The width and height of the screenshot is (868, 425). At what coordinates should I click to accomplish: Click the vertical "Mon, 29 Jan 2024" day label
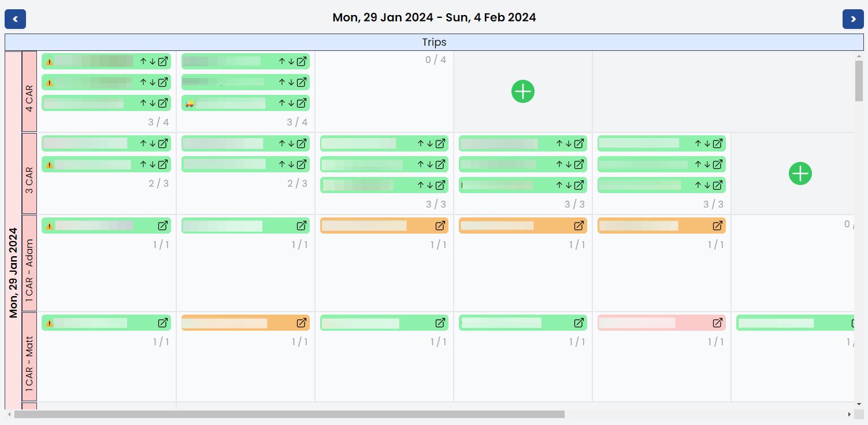click(13, 272)
